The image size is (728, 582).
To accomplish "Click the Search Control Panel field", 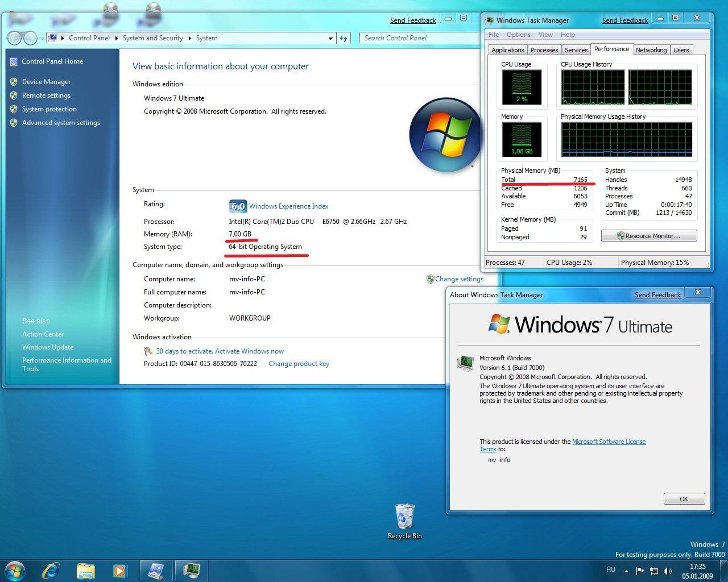I will point(420,38).
